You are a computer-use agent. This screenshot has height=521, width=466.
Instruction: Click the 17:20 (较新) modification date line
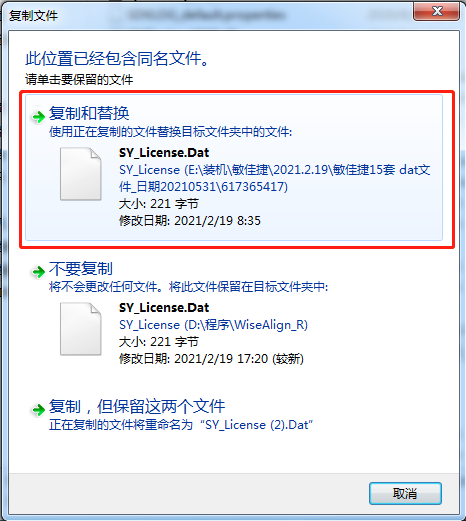tap(211, 359)
